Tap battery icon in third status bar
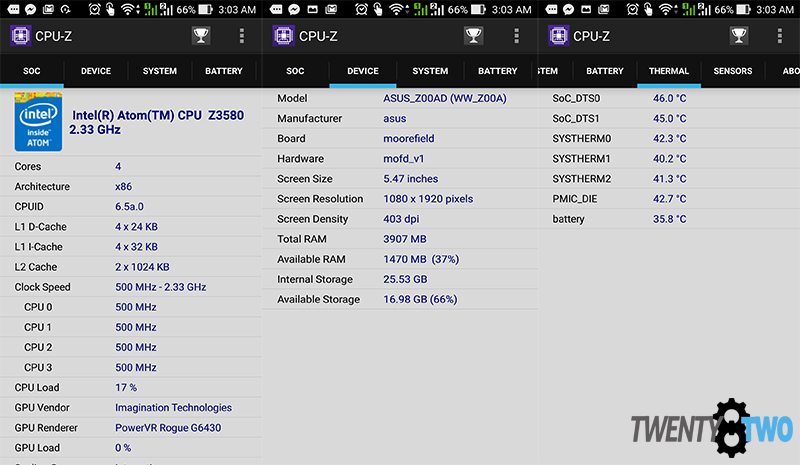The height and width of the screenshot is (465, 800). [744, 9]
